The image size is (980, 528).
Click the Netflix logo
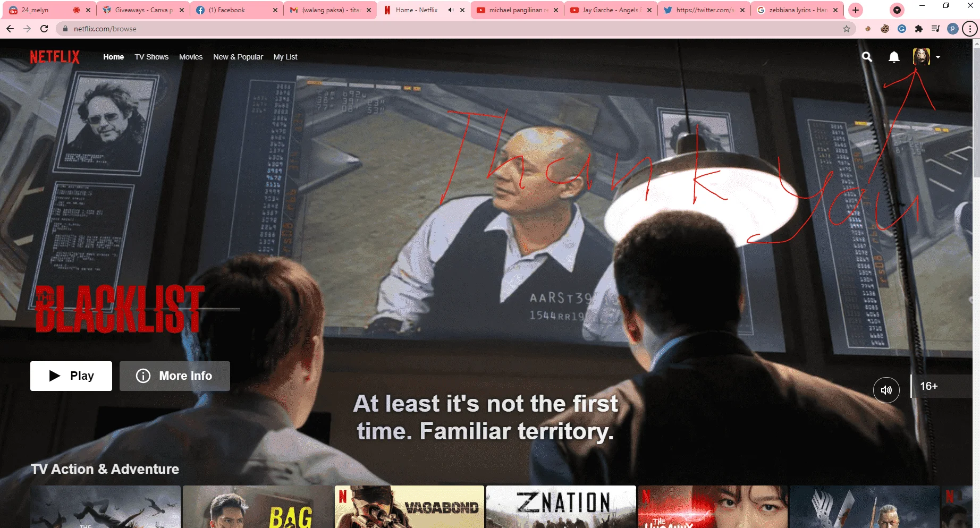[55, 57]
